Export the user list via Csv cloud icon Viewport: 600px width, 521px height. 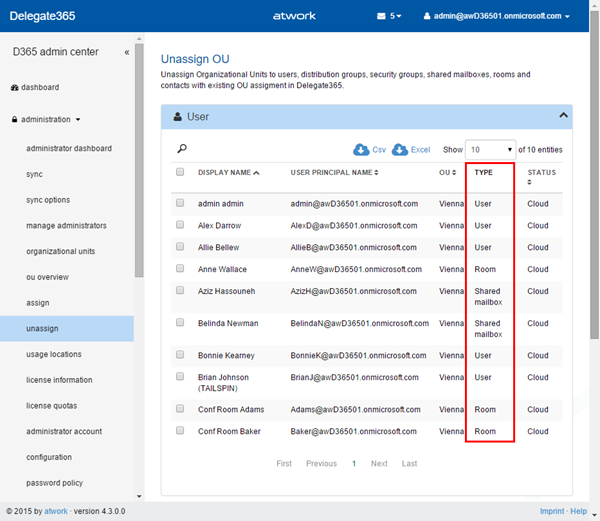pos(361,149)
